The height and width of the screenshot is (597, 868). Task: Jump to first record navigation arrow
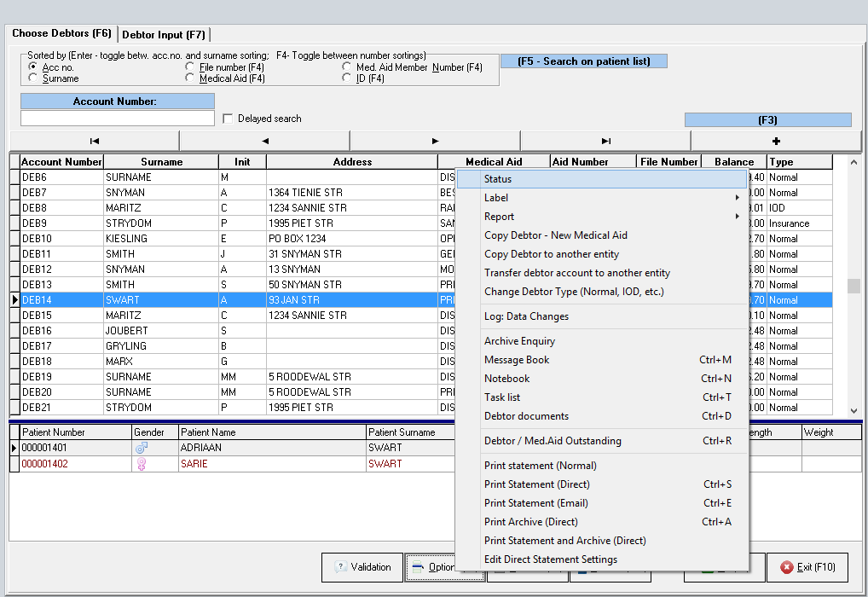[x=95, y=141]
